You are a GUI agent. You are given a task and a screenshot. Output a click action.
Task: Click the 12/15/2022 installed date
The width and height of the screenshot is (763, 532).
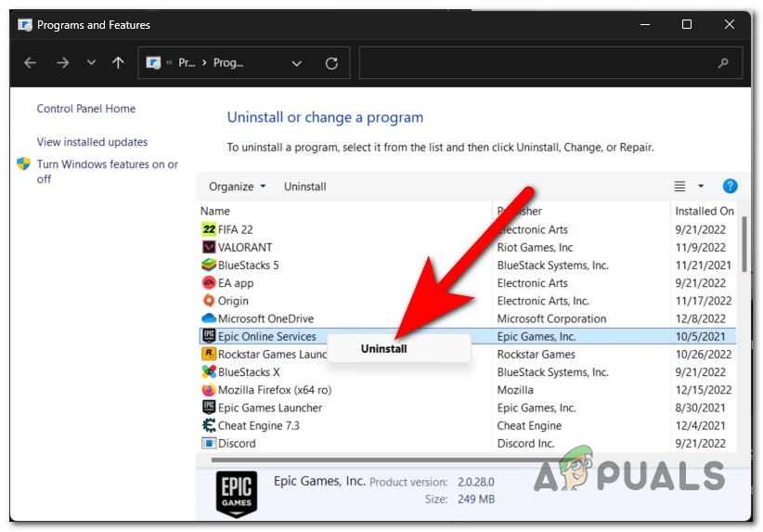(704, 390)
